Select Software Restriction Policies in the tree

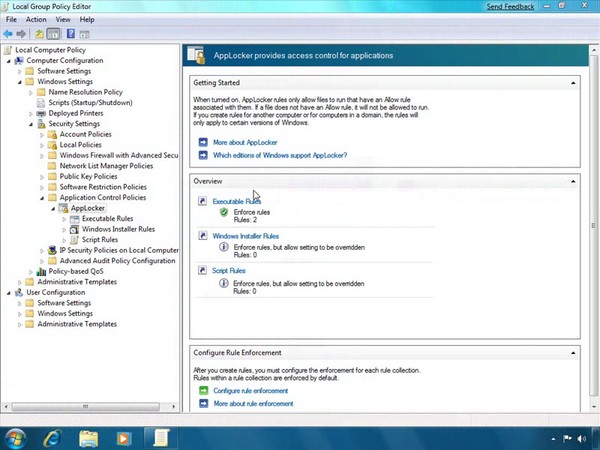103,187
